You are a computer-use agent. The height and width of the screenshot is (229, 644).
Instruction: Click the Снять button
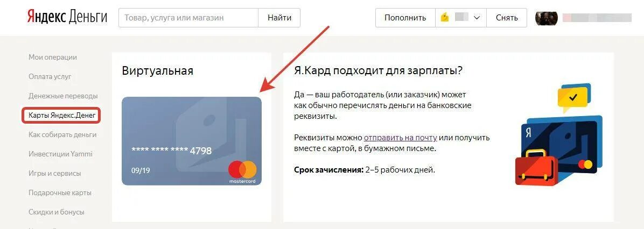(506, 18)
